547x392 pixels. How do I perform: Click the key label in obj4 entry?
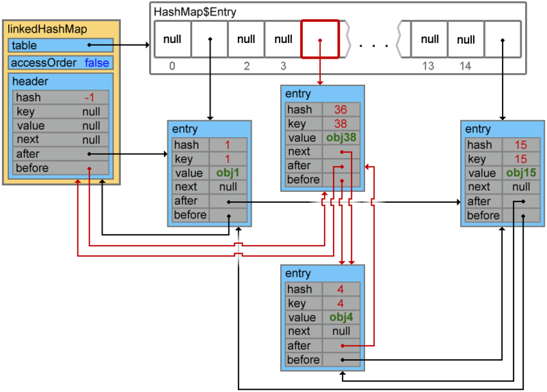[x=297, y=303]
